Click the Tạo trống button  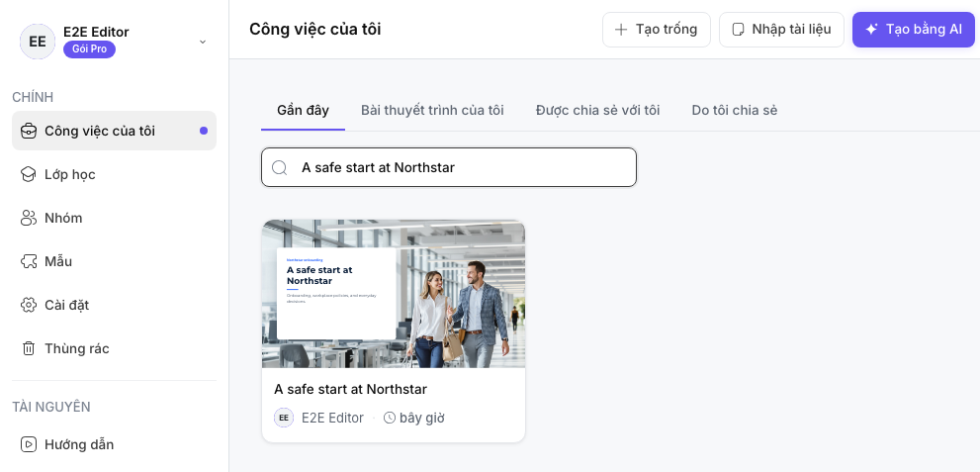tap(657, 30)
